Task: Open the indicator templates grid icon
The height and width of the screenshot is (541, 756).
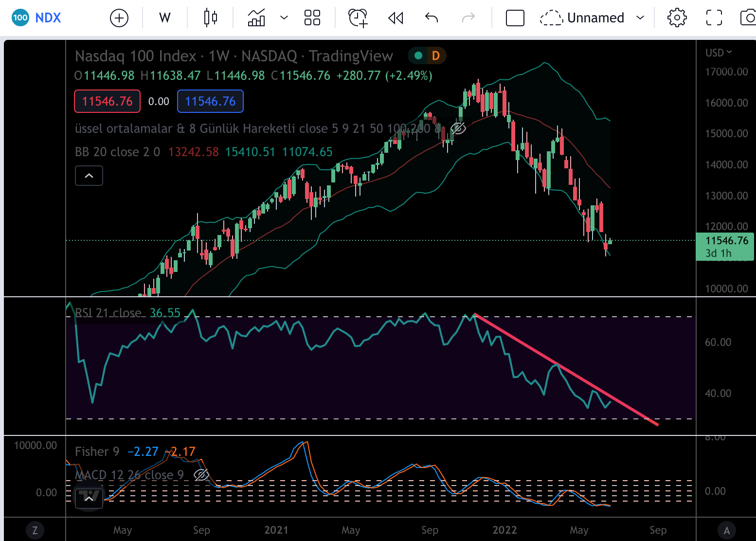Action: coord(312,18)
